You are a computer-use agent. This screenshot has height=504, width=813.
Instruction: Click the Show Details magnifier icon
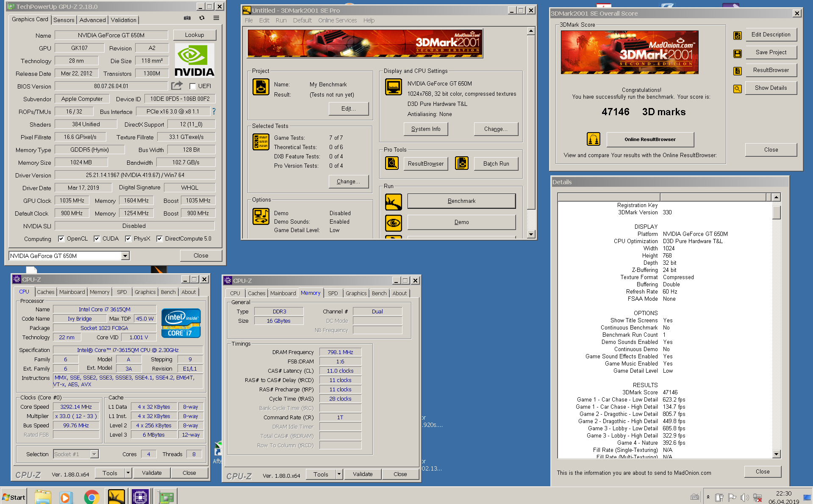tap(738, 89)
